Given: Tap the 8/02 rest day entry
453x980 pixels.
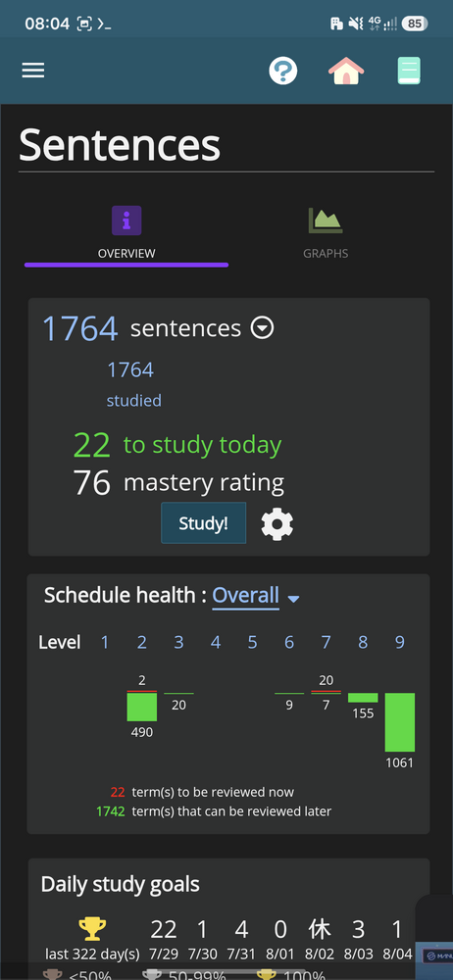Looking at the screenshot, I should click(319, 940).
